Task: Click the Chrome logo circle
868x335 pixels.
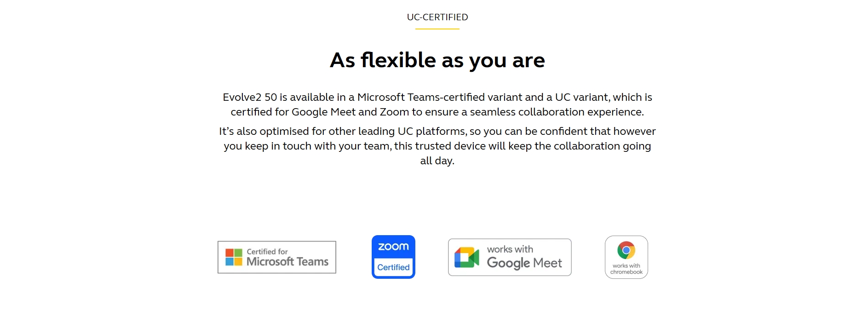Action: click(626, 250)
